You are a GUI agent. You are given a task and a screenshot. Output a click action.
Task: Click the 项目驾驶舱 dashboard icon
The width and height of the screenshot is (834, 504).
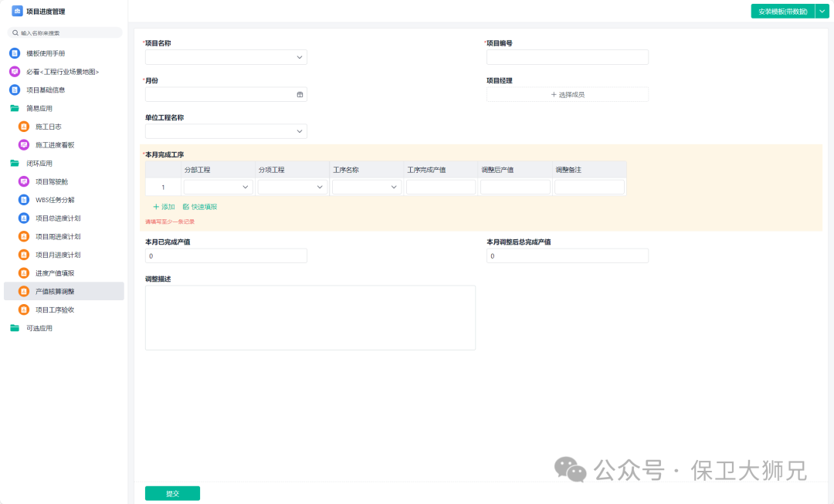(x=24, y=181)
